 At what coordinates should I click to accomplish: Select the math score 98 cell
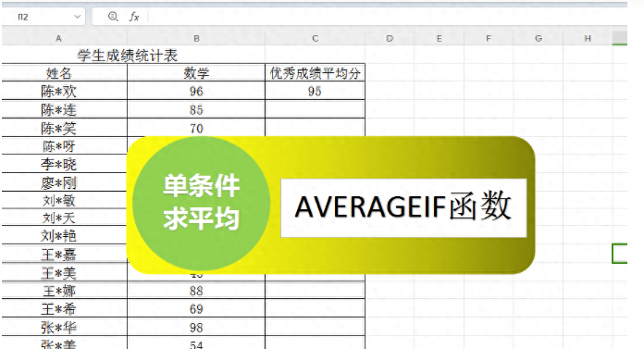pyautogui.click(x=196, y=327)
